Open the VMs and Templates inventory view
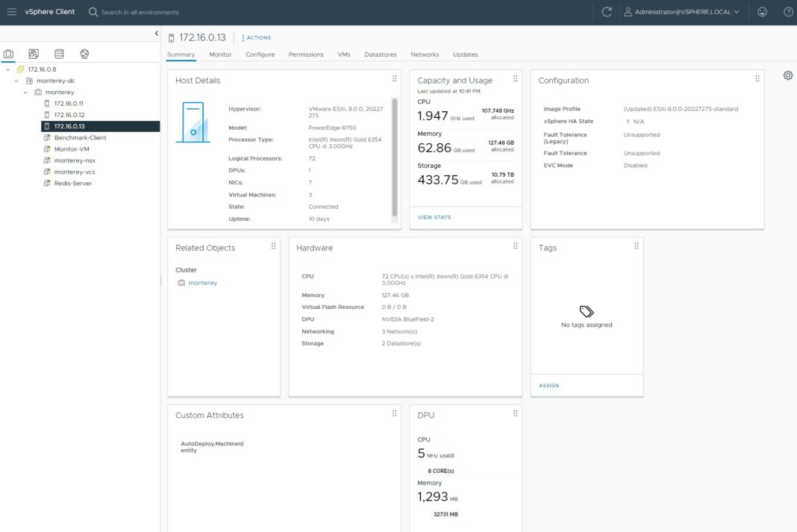The image size is (797, 532). click(x=33, y=53)
